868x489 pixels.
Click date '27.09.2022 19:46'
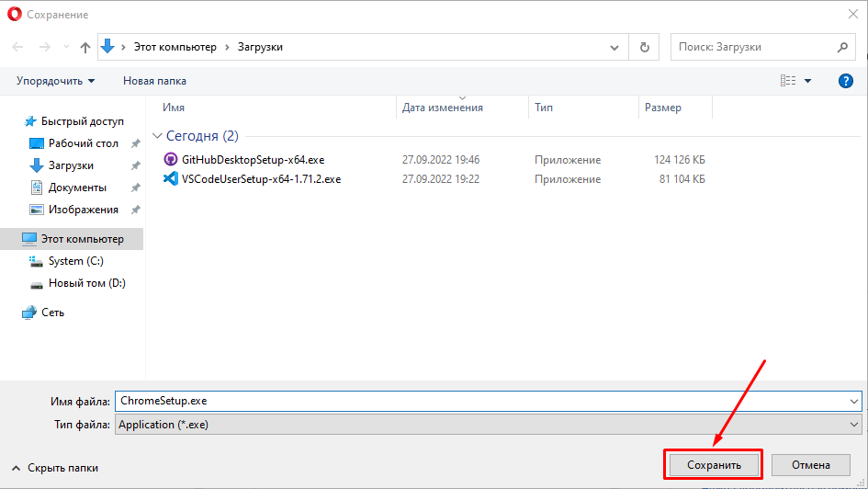click(441, 160)
